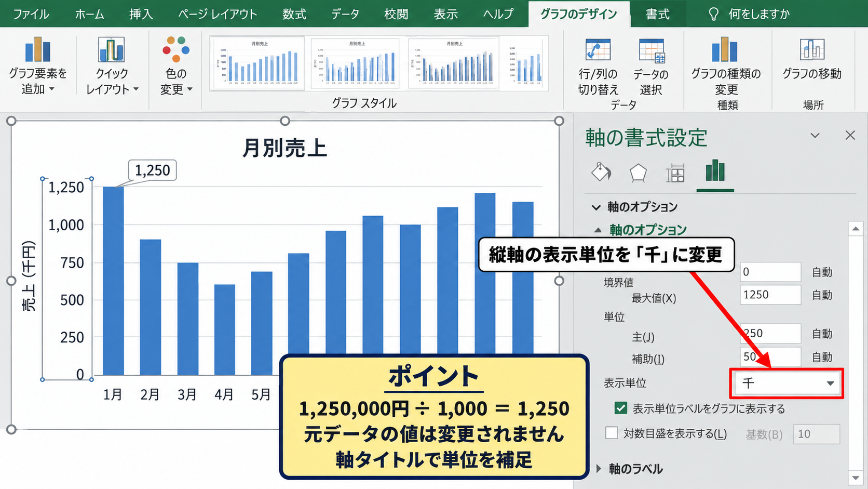Reset 最大値 with 自動 button
The width and height of the screenshot is (868, 489).
click(822, 295)
